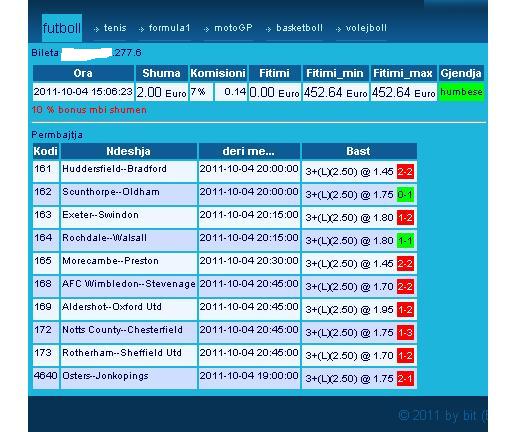
Task: Click the Rotherham--Sheffield Utd match name
Action: coord(122,353)
